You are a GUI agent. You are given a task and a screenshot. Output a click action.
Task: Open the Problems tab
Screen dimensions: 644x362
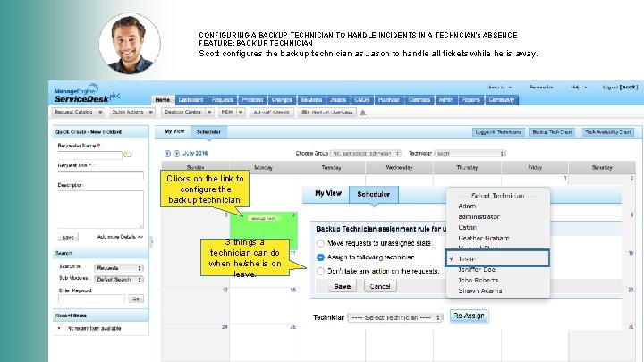coord(252,100)
